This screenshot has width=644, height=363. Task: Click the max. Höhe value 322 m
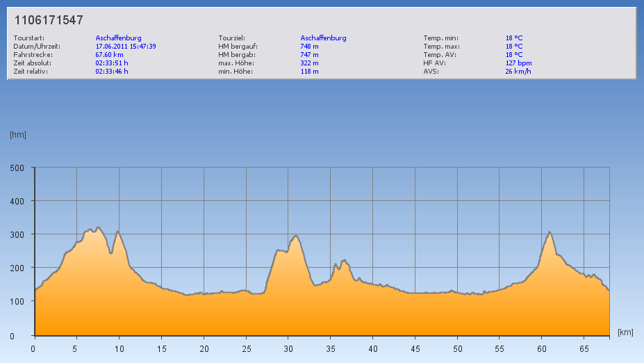310,63
